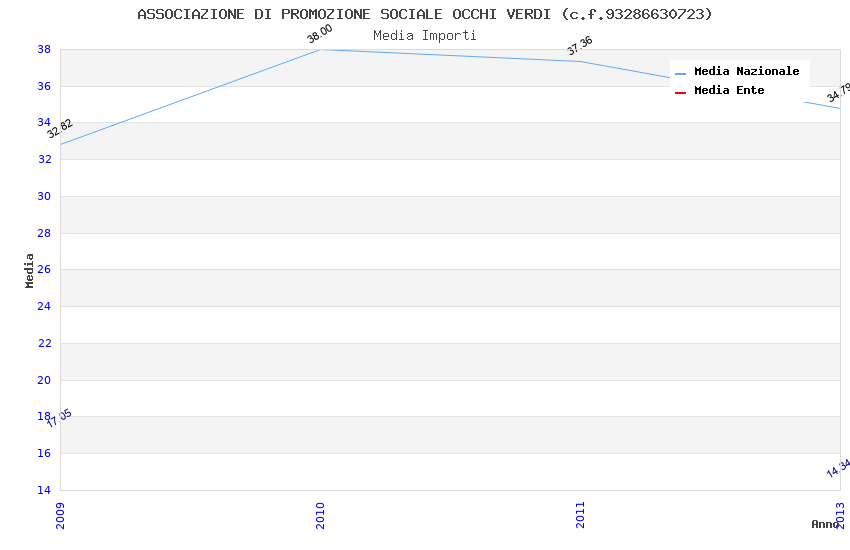
Task: Click the y-axis value 36
Action: tap(44, 86)
